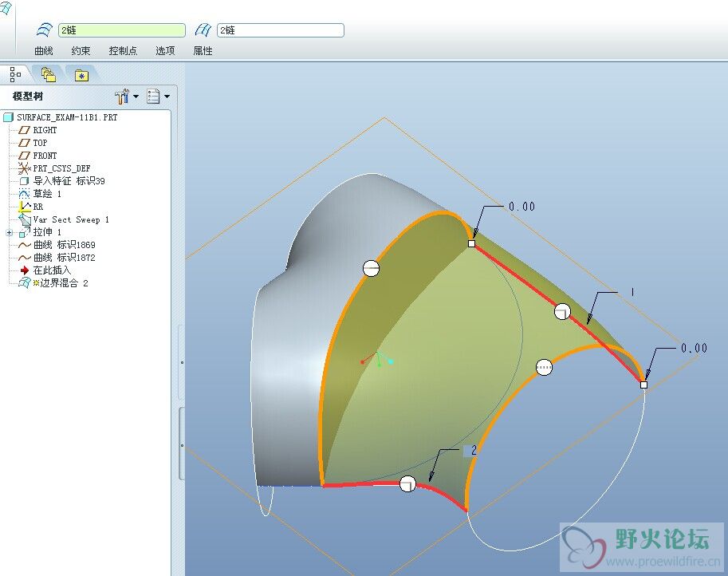Select SURFACE_EXAM-11B1.PRT in model tree
The height and width of the screenshot is (576, 728).
[x=67, y=117]
